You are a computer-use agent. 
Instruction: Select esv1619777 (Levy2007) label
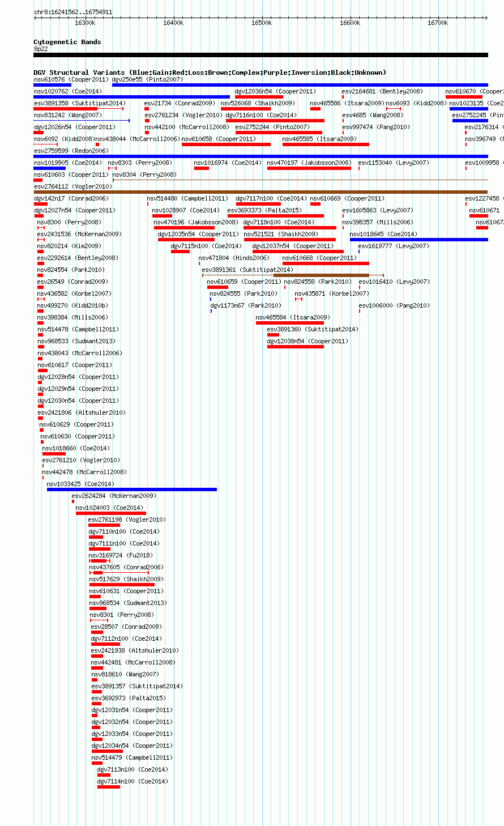pos(394,246)
